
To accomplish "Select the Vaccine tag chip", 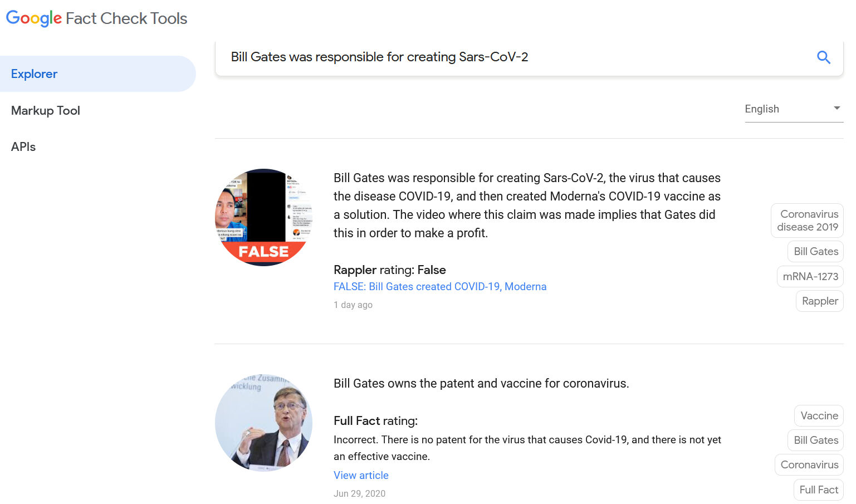I will click(819, 416).
